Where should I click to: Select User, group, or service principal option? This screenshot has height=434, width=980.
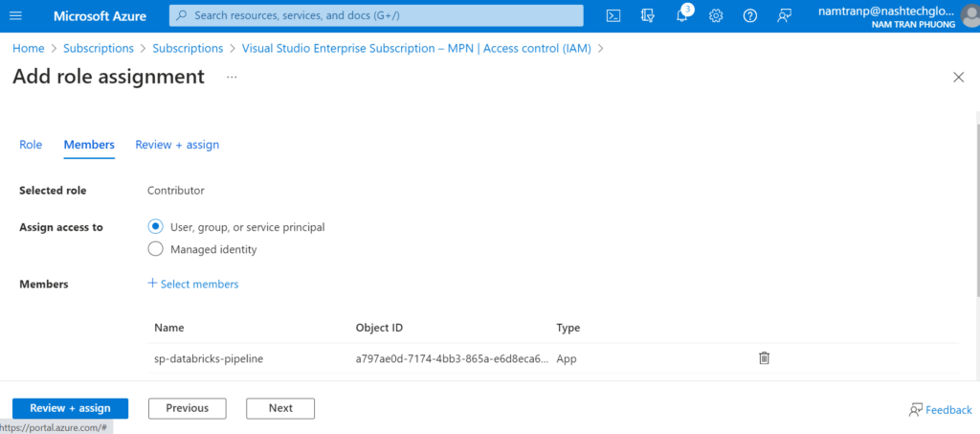pos(156,227)
